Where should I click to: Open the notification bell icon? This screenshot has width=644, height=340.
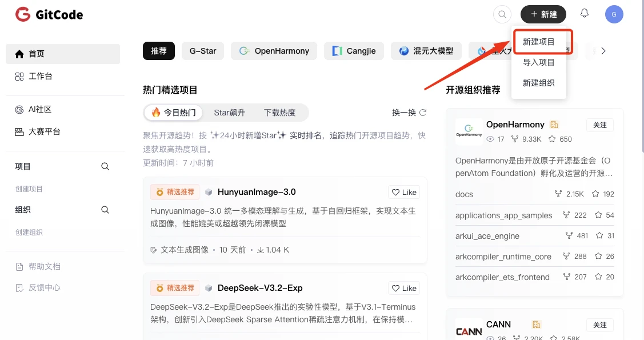[584, 14]
